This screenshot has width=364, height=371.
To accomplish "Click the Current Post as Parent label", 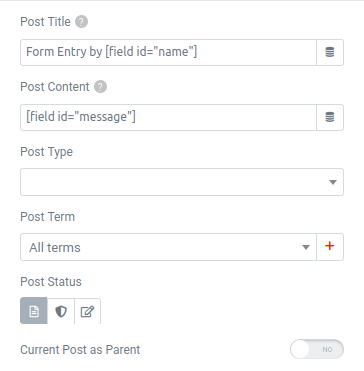I will coord(80,350).
